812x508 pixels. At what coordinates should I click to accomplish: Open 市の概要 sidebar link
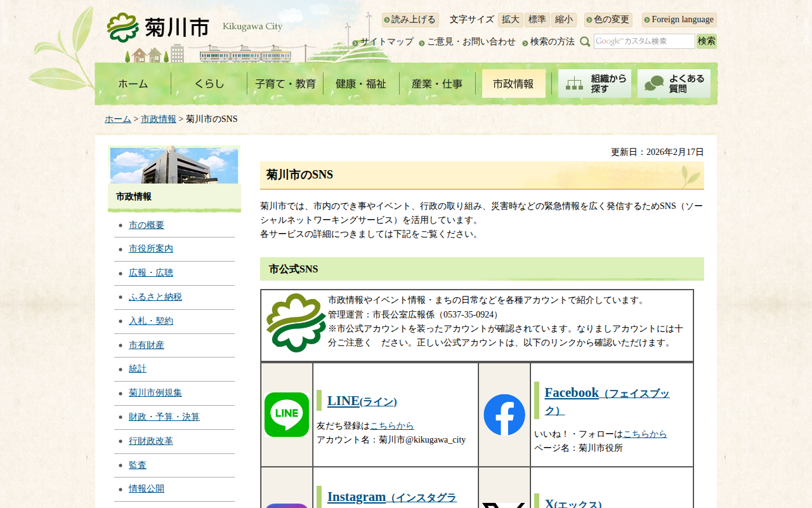[147, 225]
